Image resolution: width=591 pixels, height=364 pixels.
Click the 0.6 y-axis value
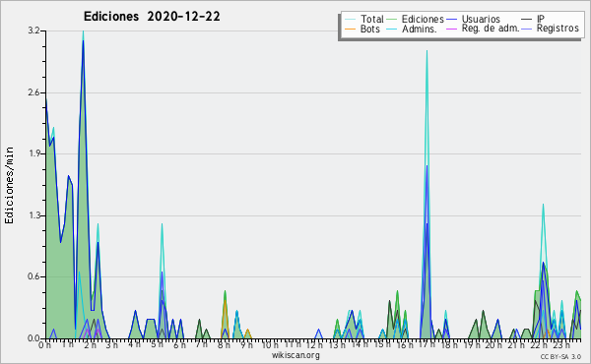tap(33, 276)
